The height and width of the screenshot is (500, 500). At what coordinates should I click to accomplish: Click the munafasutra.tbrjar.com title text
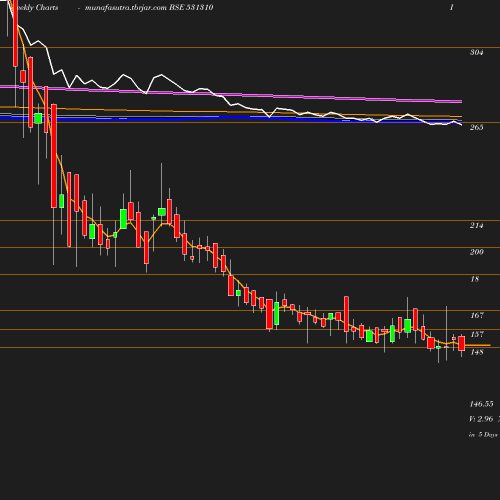coord(126,8)
